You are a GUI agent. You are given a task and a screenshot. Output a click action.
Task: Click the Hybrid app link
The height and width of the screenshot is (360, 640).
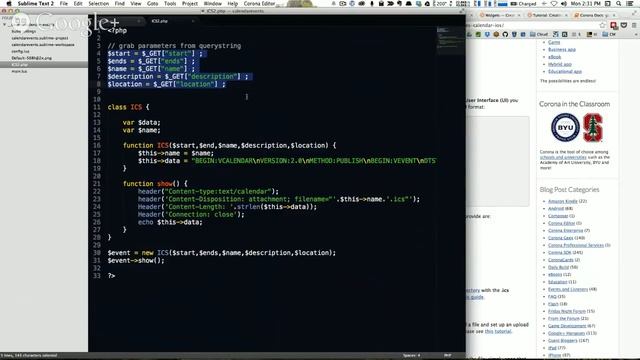pyautogui.click(x=560, y=64)
